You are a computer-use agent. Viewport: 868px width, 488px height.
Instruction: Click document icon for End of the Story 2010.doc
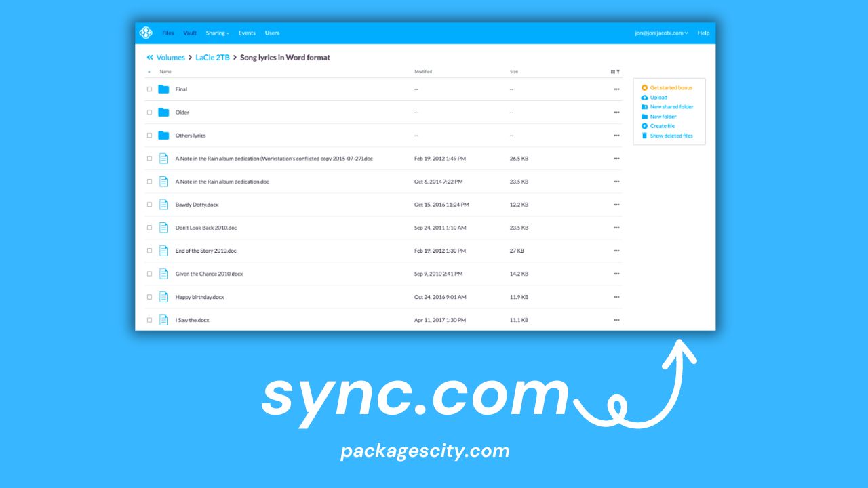coord(163,251)
